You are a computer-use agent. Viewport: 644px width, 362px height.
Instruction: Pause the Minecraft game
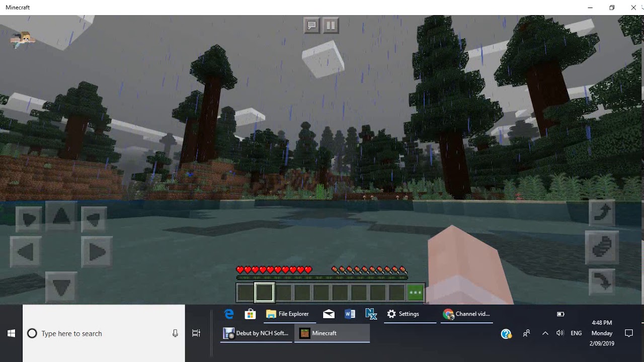[x=330, y=25]
